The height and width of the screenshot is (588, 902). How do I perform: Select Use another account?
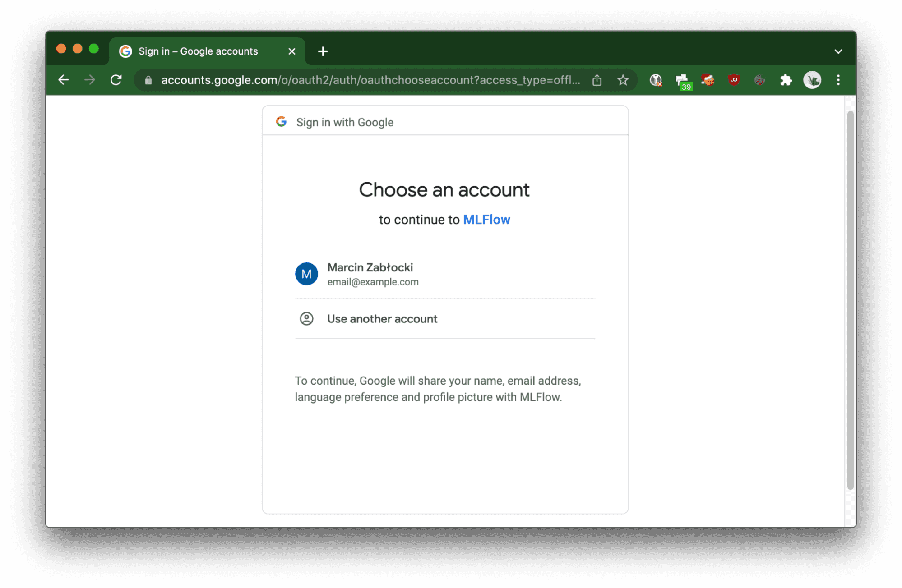pos(445,319)
